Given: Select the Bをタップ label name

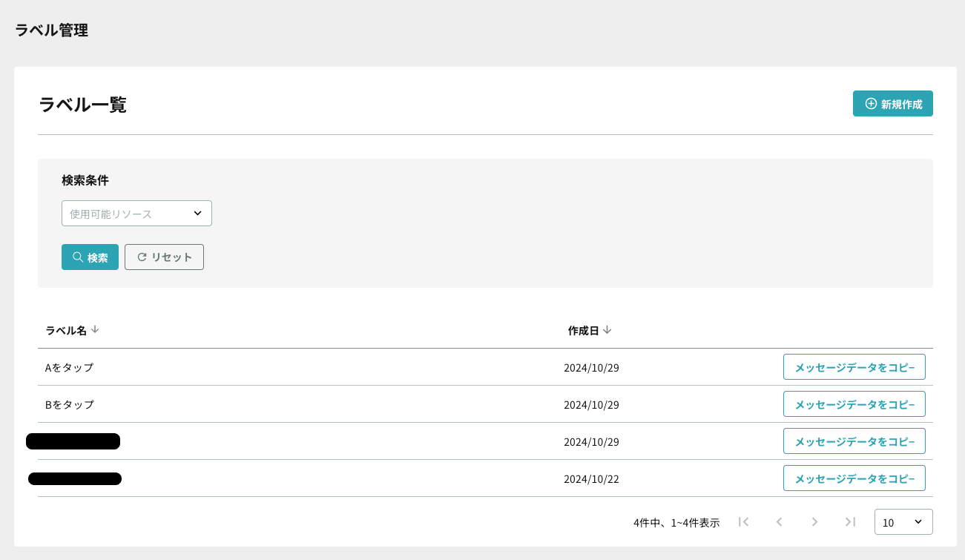Looking at the screenshot, I should (70, 404).
